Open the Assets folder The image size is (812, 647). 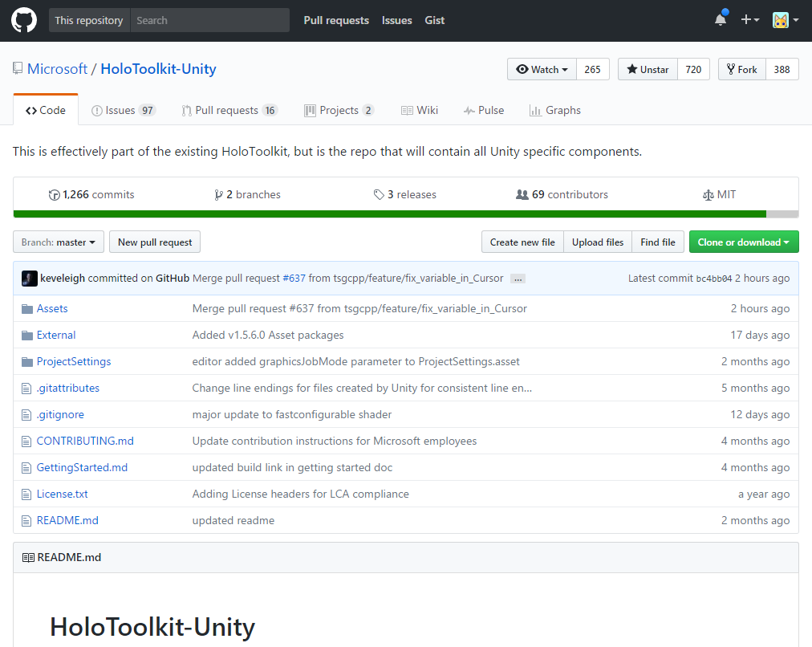click(52, 309)
